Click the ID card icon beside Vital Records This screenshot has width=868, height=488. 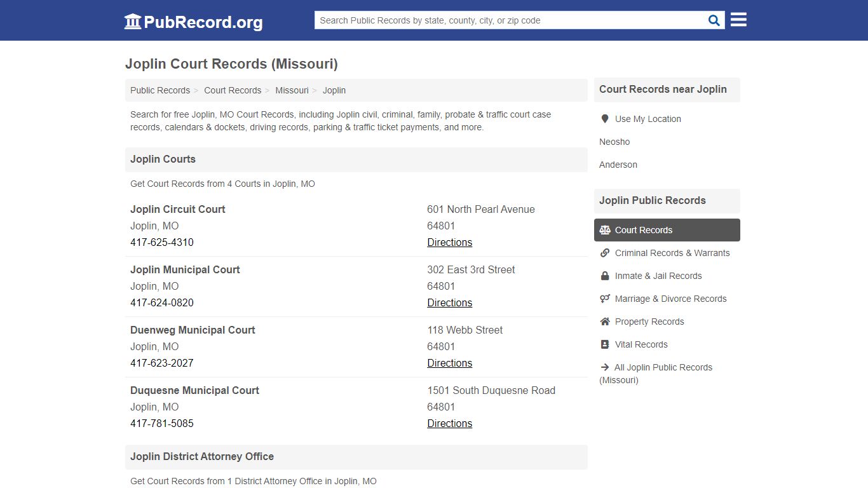click(605, 344)
